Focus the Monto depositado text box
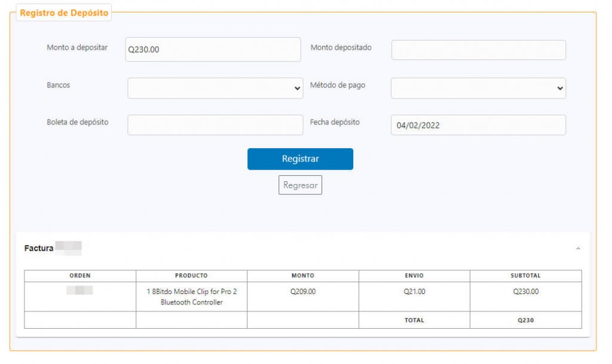The height and width of the screenshot is (364, 612). click(478, 50)
